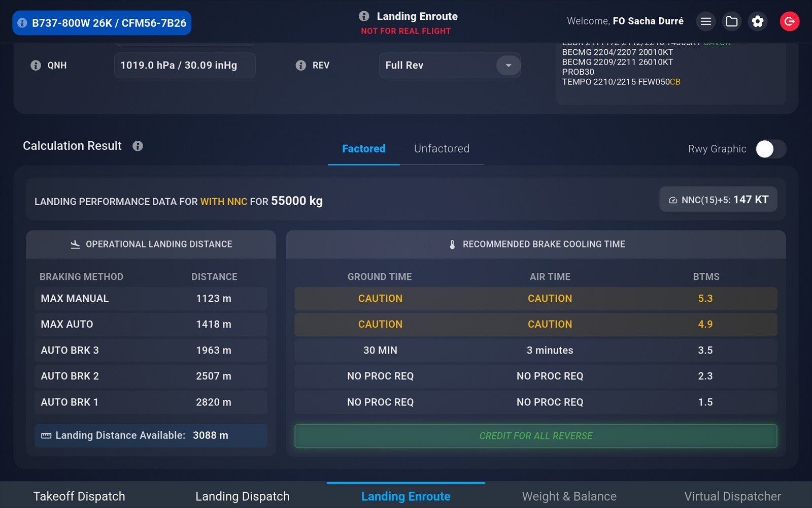Click thermometer icon in Brake Cooling Time header

(452, 244)
